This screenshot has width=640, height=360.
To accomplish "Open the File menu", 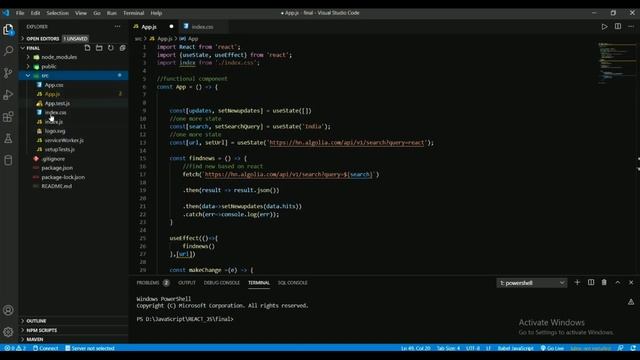I will click(x=20, y=13).
